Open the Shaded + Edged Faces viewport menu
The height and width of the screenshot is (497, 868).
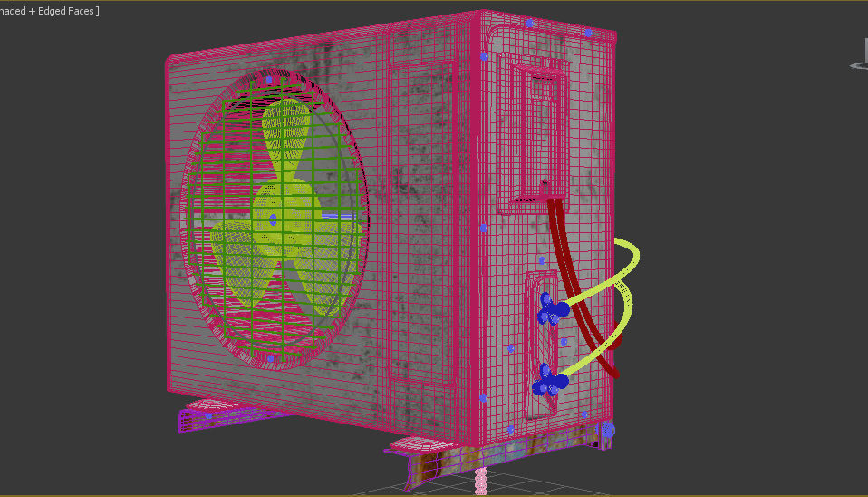tap(49, 11)
